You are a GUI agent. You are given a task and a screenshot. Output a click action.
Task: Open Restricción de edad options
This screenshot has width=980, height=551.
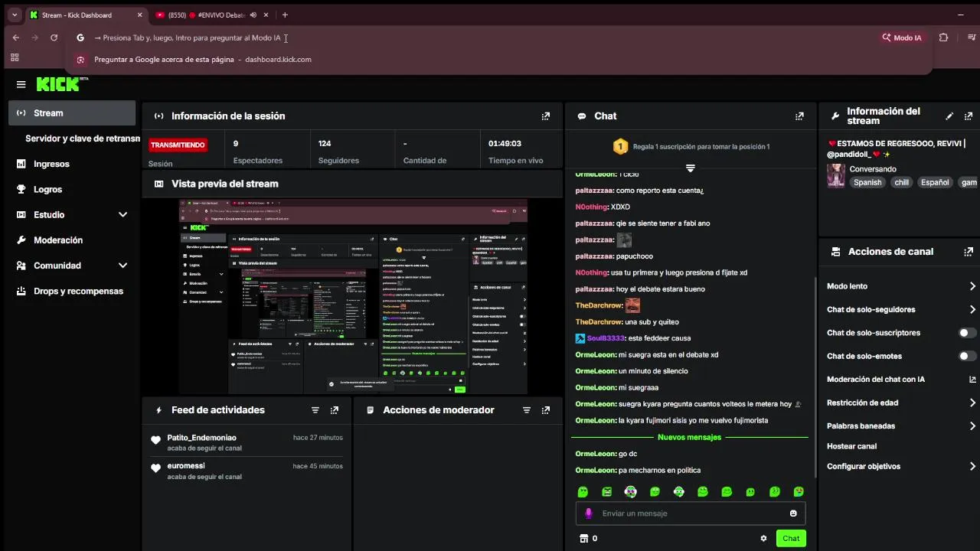coord(901,403)
